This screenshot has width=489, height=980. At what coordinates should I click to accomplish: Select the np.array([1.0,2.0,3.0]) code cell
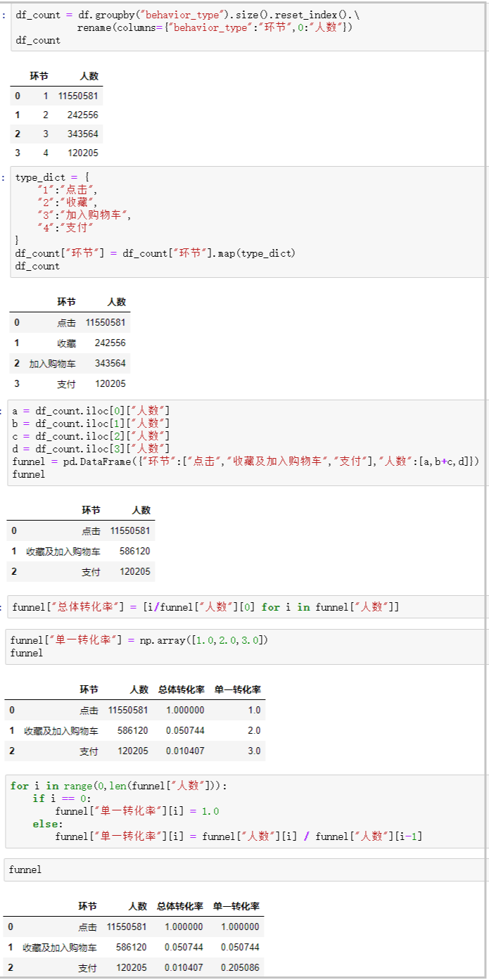click(246, 647)
